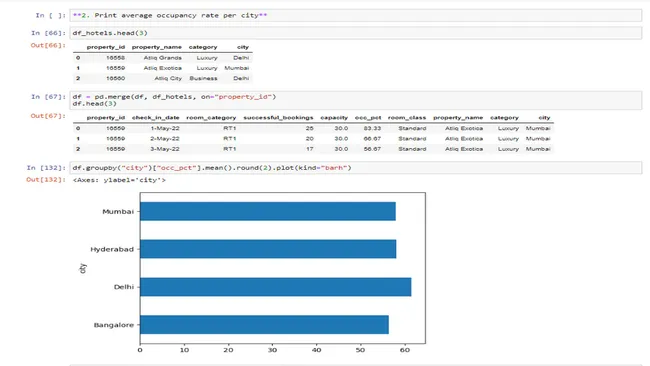The image size is (650, 366).
Task: Click the markdown cell about average occupancy rate
Action: point(356,15)
